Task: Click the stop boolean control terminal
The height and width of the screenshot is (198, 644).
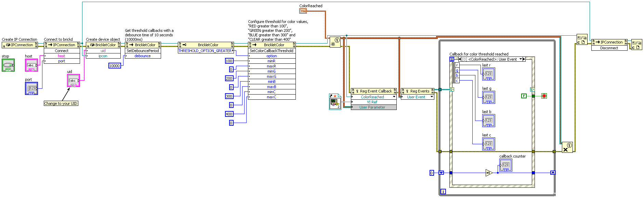Action: click(8, 65)
